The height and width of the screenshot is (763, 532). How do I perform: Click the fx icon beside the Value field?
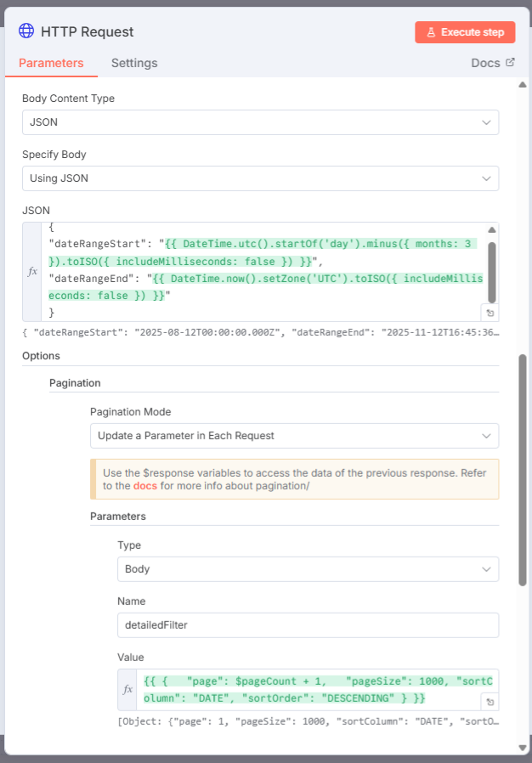coord(128,689)
